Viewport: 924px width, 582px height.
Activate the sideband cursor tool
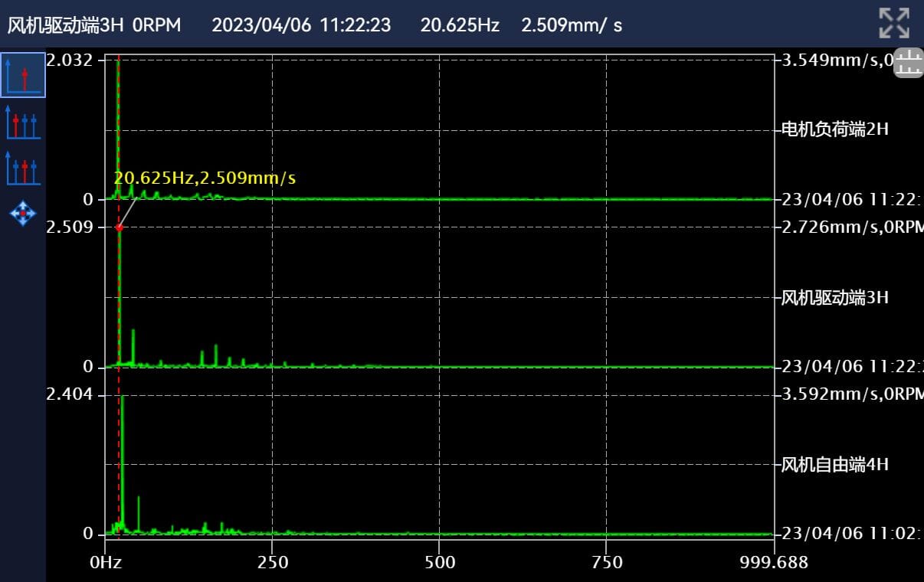pyautogui.click(x=23, y=168)
